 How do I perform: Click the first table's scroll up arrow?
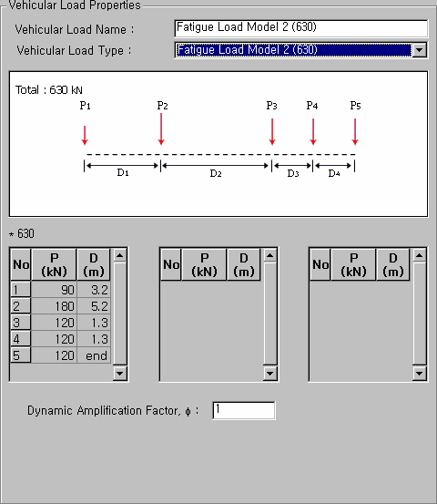120,256
